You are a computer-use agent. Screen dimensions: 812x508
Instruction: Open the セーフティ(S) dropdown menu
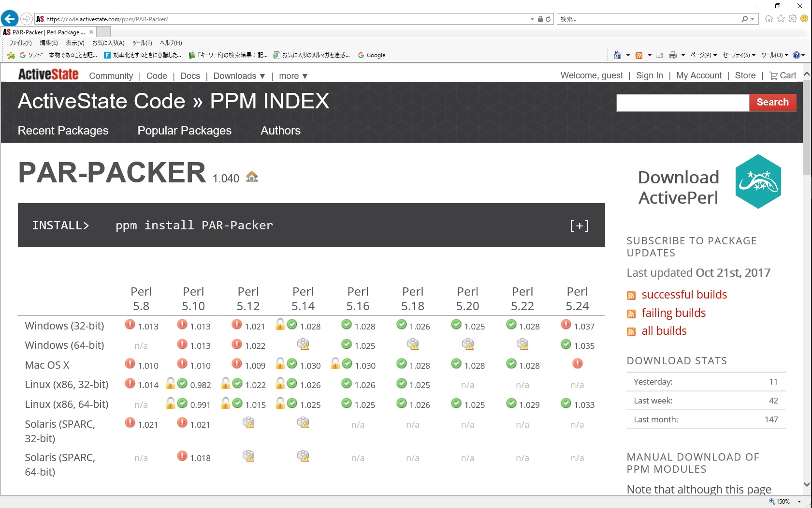coord(739,55)
